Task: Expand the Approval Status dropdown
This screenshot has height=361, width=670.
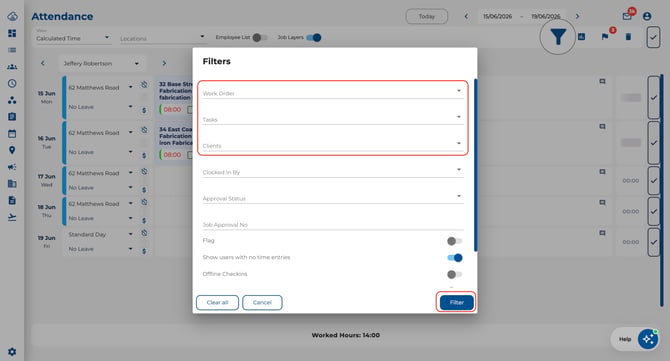Action: [x=333, y=198]
